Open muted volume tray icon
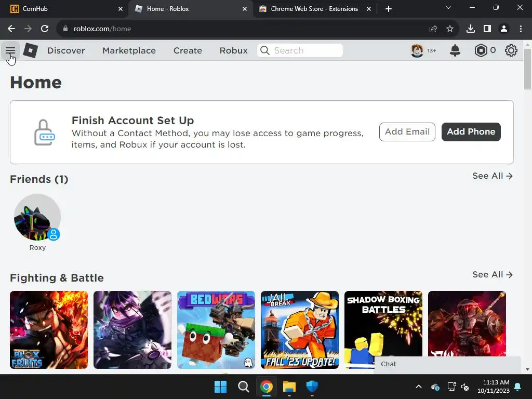The image size is (532, 399). point(465,387)
